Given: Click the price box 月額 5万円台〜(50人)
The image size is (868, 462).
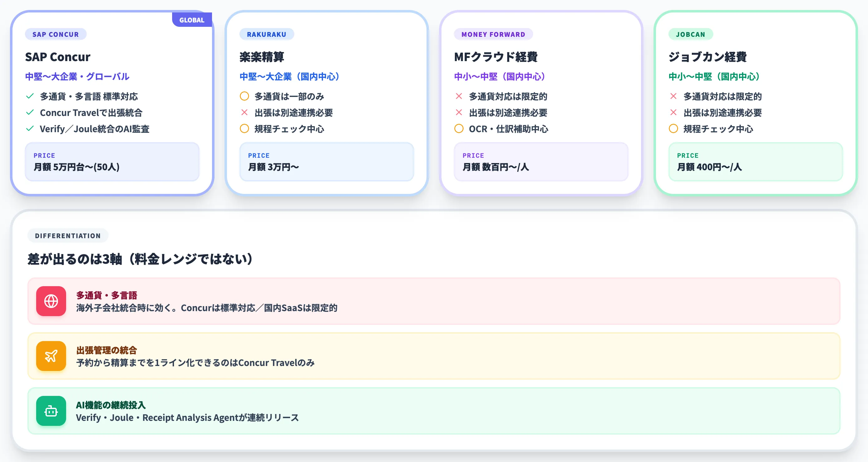Looking at the screenshot, I should (x=112, y=162).
